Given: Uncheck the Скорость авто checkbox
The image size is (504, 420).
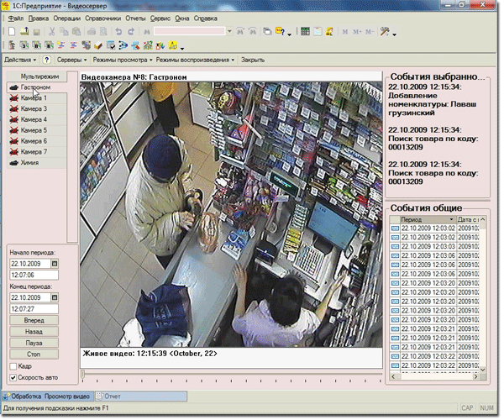Looking at the screenshot, I should (x=13, y=377).
